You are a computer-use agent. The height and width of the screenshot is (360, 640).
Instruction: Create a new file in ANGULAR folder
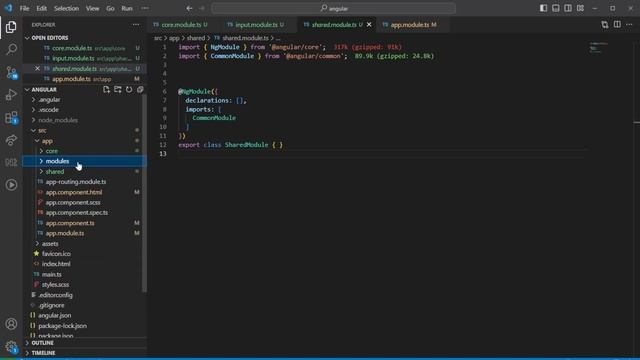[x=107, y=89]
